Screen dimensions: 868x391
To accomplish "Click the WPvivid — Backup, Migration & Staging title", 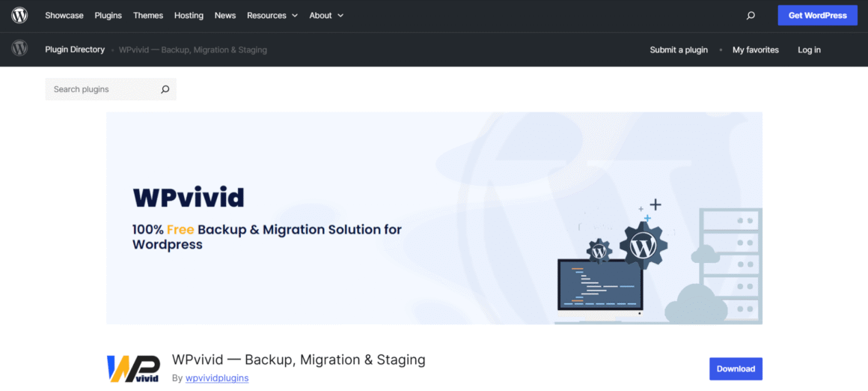I will pos(299,360).
